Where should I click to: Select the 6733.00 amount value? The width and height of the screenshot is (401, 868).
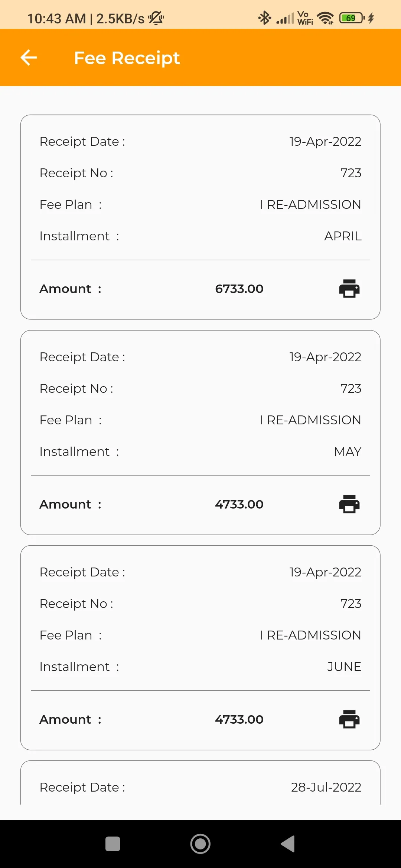click(x=239, y=289)
